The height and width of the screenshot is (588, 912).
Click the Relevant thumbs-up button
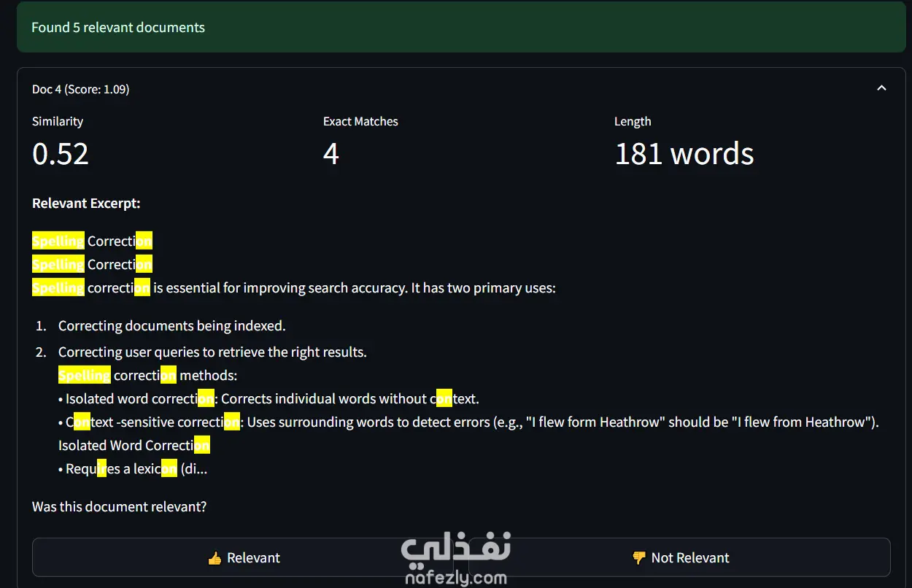(x=244, y=557)
